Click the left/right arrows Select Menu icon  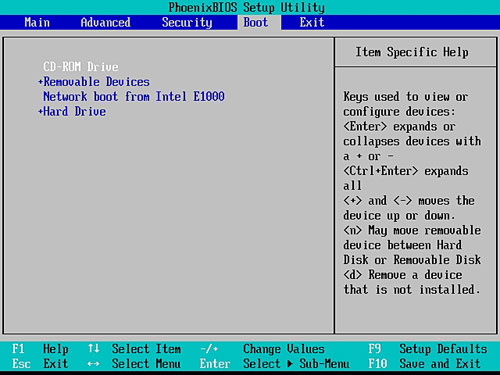coord(94,364)
